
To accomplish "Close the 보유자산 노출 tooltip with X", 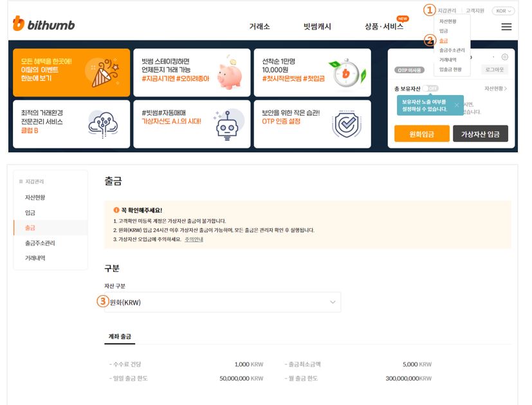I will pyautogui.click(x=457, y=105).
